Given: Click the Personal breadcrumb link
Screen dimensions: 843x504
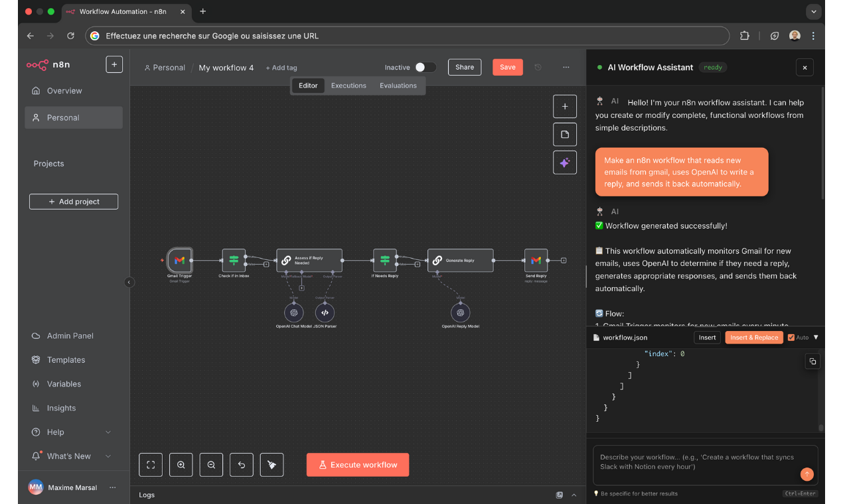Looking at the screenshot, I should pos(165,68).
